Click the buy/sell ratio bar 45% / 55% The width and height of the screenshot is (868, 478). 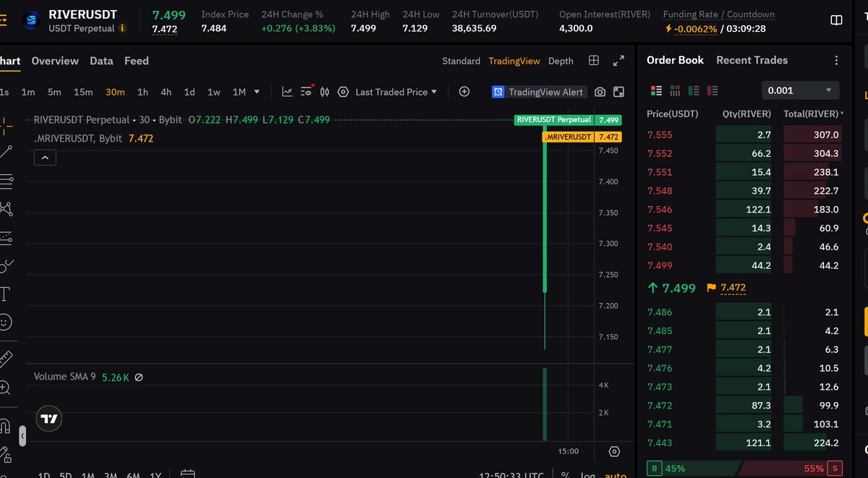pyautogui.click(x=744, y=468)
